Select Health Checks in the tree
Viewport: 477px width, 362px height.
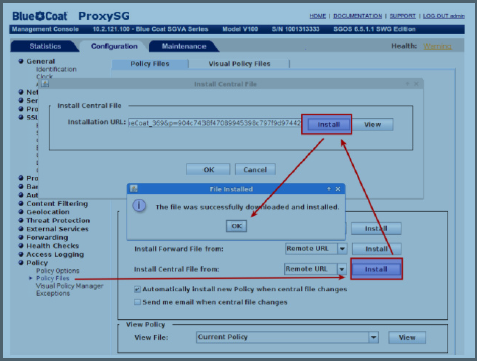click(x=53, y=246)
